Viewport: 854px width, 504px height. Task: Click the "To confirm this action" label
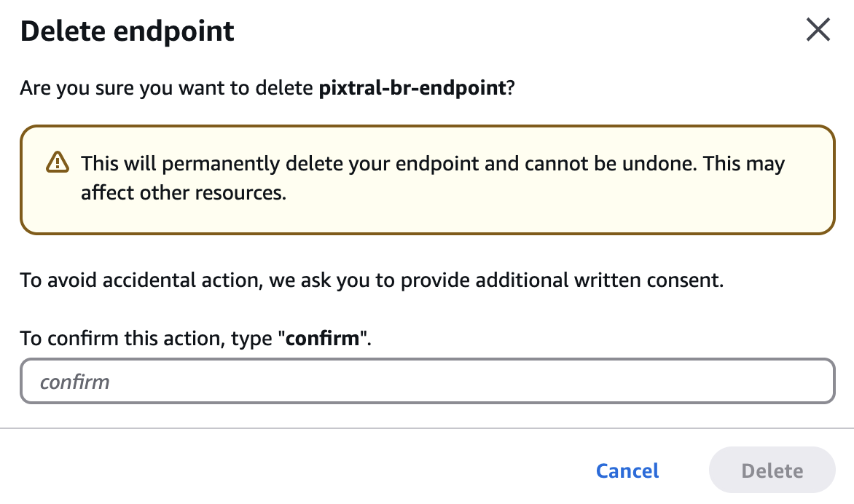pyautogui.click(x=146, y=339)
